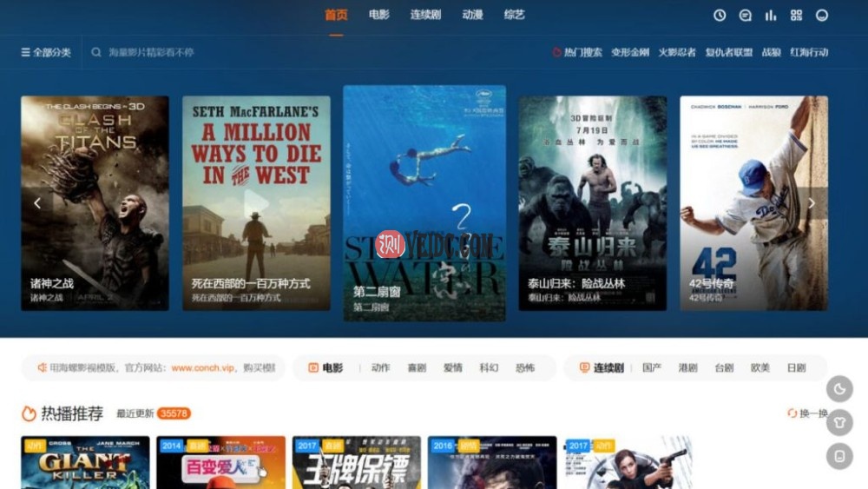The image size is (868, 489).
Task: Click the 连续剧 category TV icon
Action: (x=584, y=367)
